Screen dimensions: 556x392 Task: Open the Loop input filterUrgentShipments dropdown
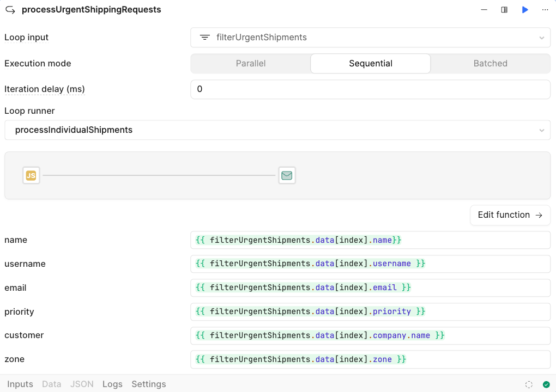(370, 38)
